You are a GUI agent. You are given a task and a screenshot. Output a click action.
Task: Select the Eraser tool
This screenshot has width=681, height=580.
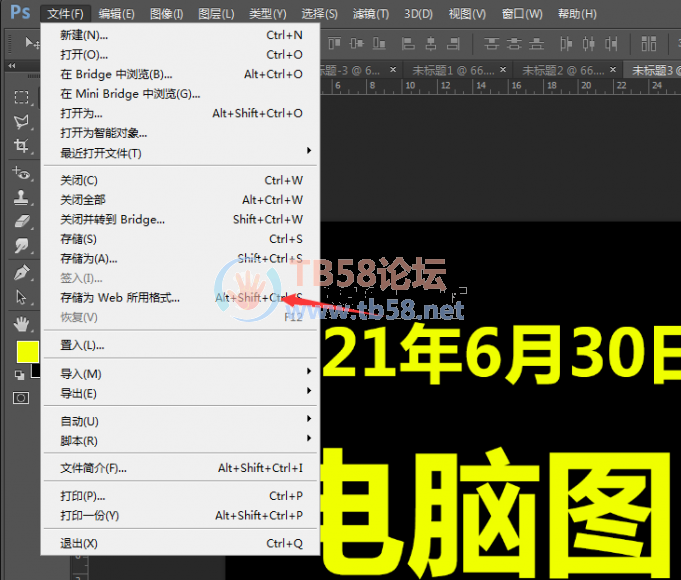(21, 222)
